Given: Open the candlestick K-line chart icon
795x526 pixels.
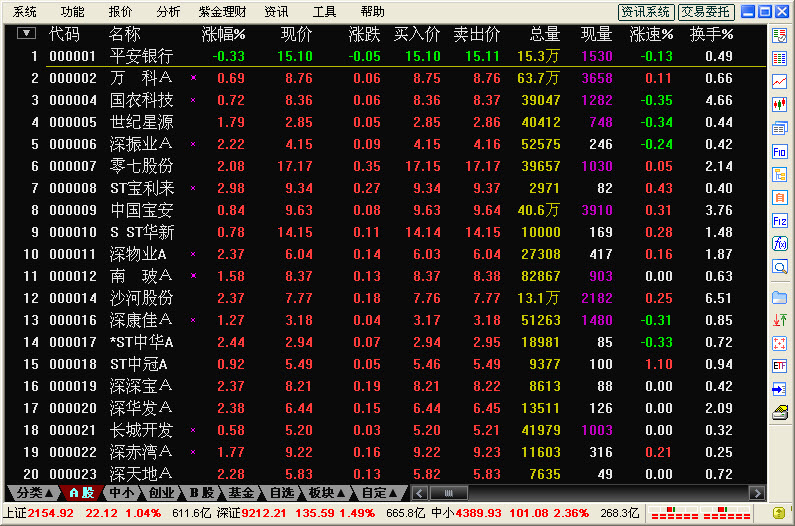Looking at the screenshot, I should point(779,104).
